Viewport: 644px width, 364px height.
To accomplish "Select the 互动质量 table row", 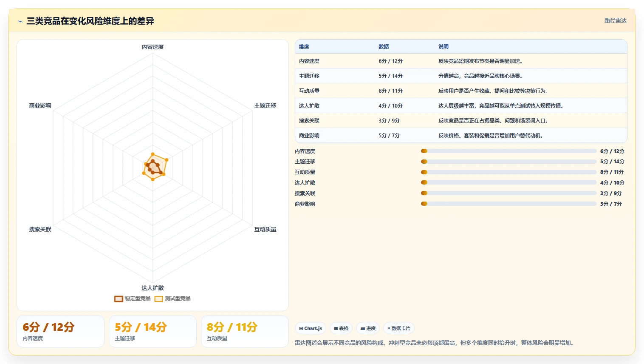I will click(x=461, y=91).
